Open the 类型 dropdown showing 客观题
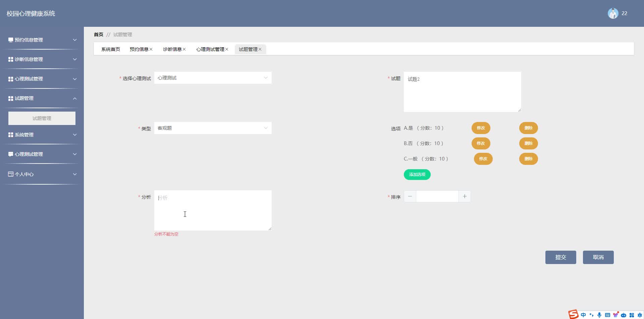This screenshot has height=319, width=644. point(213,128)
